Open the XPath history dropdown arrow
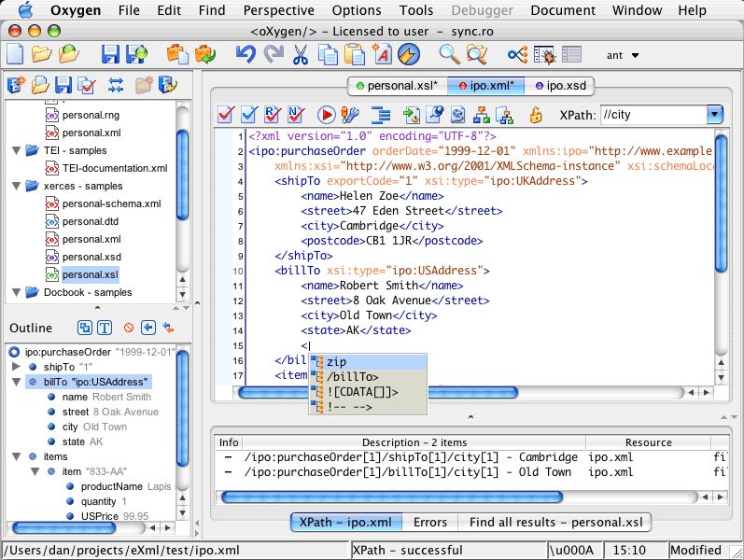The height and width of the screenshot is (560, 744). [715, 115]
